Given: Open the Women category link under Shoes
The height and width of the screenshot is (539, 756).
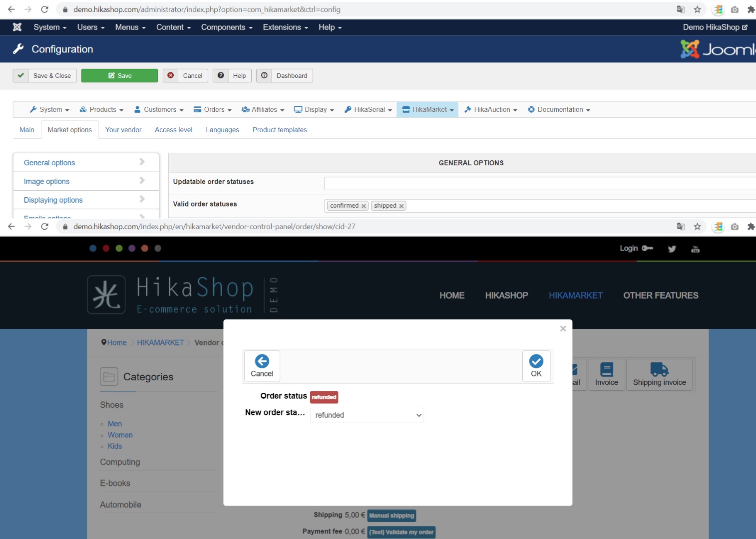Looking at the screenshot, I should (x=120, y=435).
